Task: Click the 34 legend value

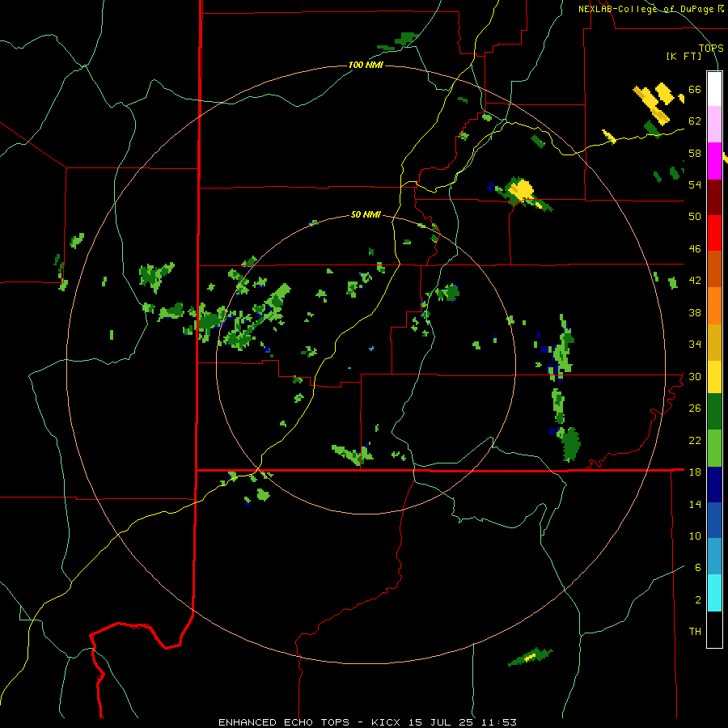Action: coord(695,345)
